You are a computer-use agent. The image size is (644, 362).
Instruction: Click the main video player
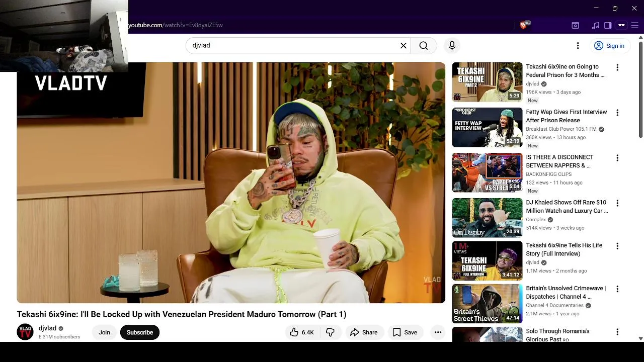point(231,183)
